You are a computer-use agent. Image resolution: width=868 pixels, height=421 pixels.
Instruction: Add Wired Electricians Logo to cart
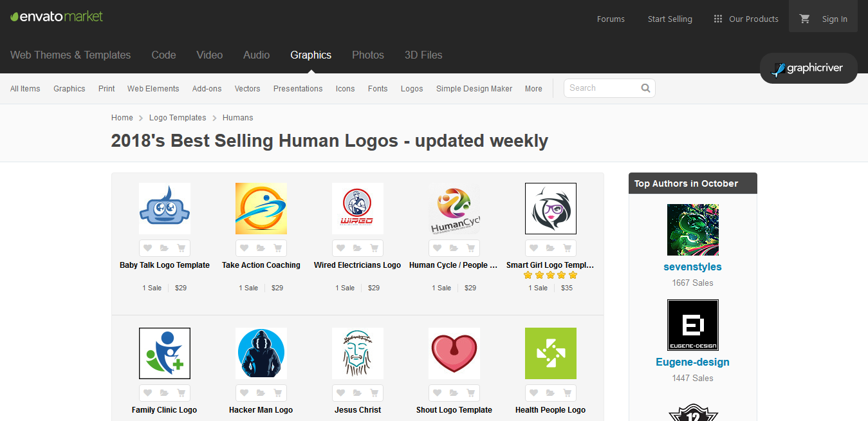tap(374, 248)
